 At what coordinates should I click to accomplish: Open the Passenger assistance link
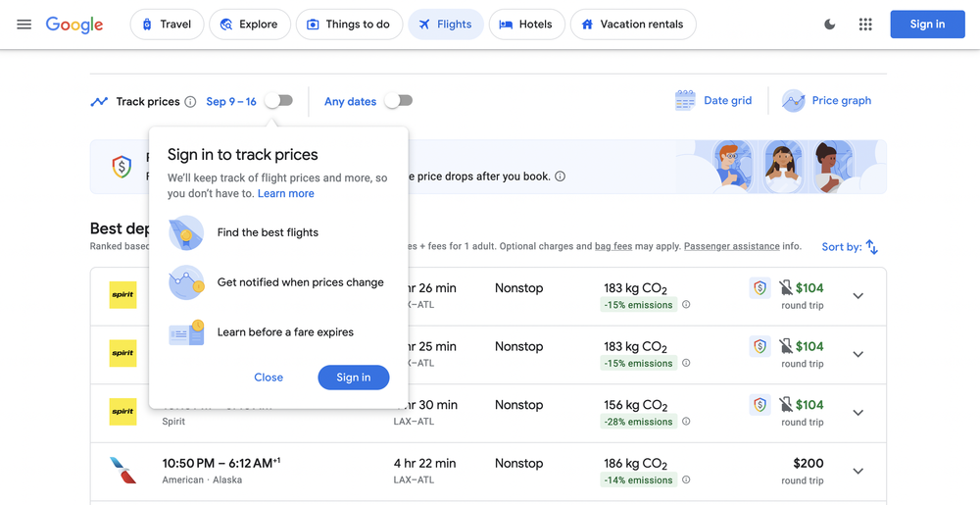pos(732,246)
